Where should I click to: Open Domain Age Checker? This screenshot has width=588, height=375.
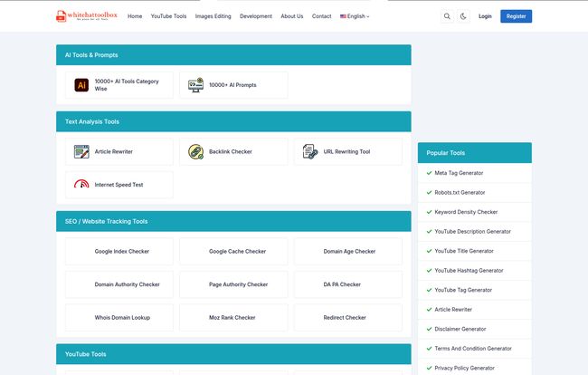(348, 252)
